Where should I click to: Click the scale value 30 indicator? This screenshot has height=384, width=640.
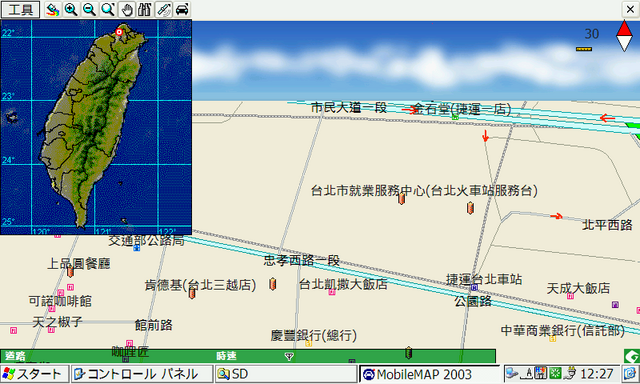click(591, 34)
